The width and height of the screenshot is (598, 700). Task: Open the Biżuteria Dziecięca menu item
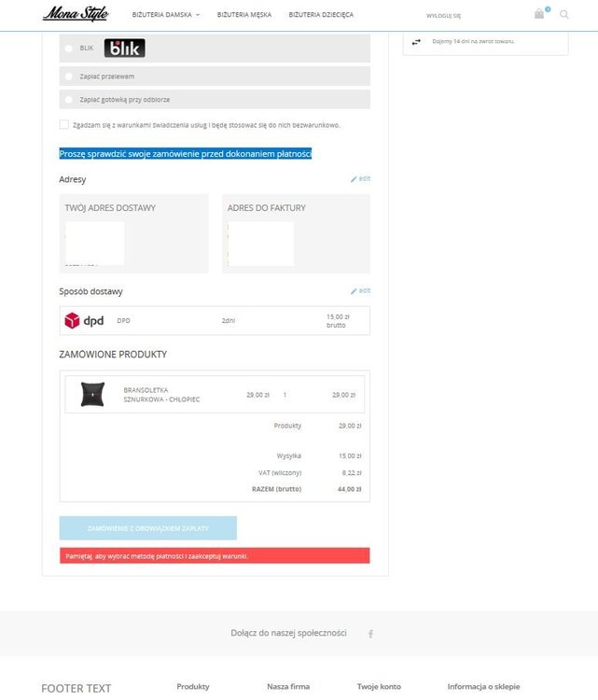pos(321,15)
